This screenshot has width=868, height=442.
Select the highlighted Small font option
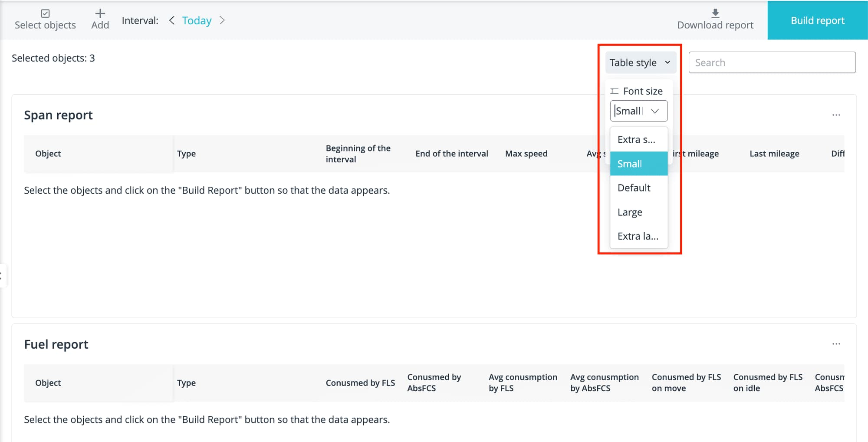point(638,164)
